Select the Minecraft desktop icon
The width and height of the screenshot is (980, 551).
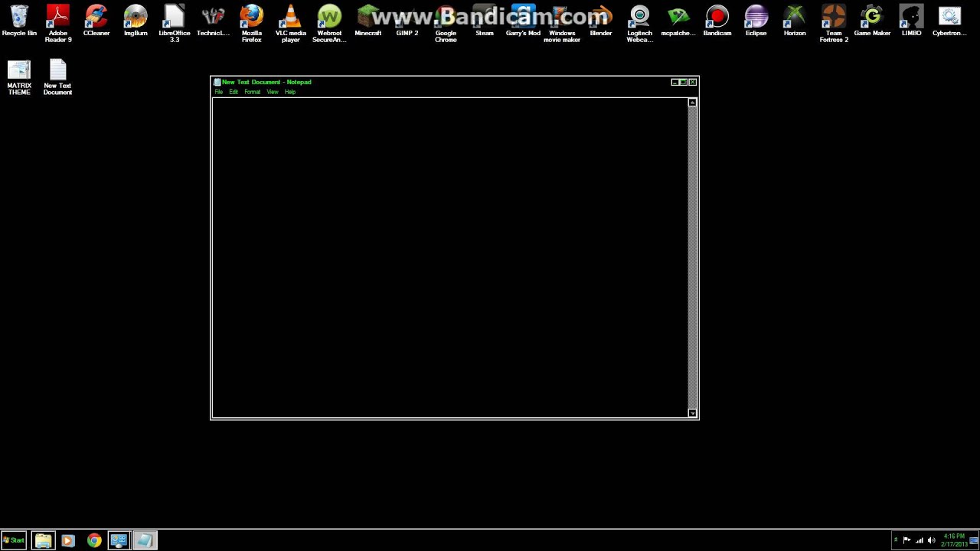(x=368, y=21)
